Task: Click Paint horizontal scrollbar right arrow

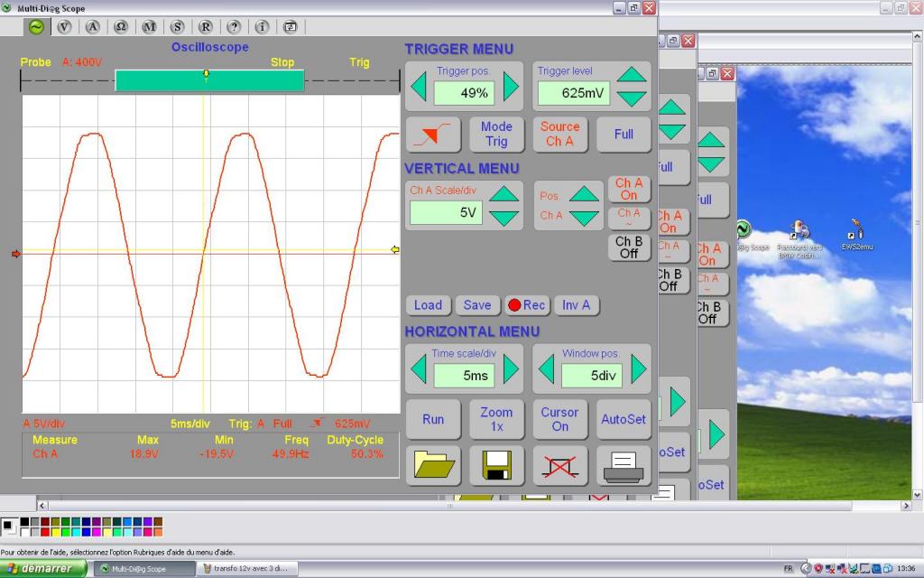Action: pos(906,506)
